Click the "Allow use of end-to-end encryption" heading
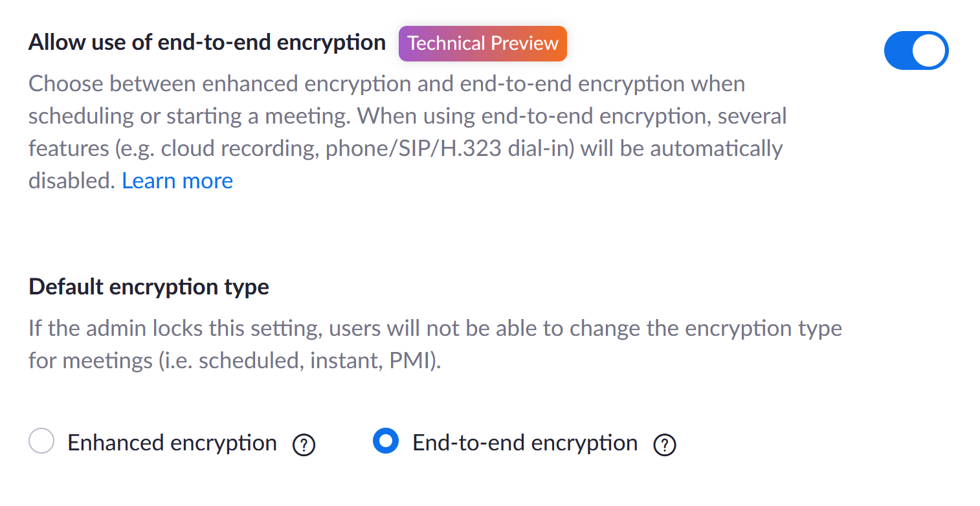 (x=207, y=43)
